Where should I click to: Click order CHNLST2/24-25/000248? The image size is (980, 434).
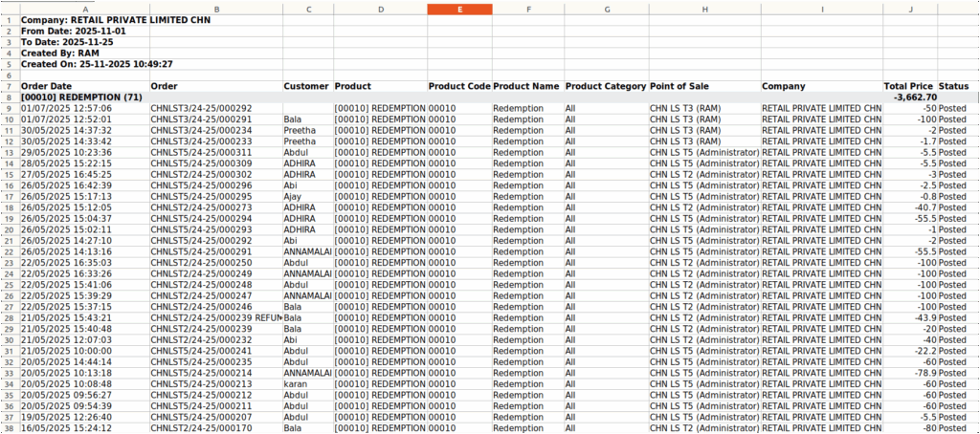click(215, 285)
